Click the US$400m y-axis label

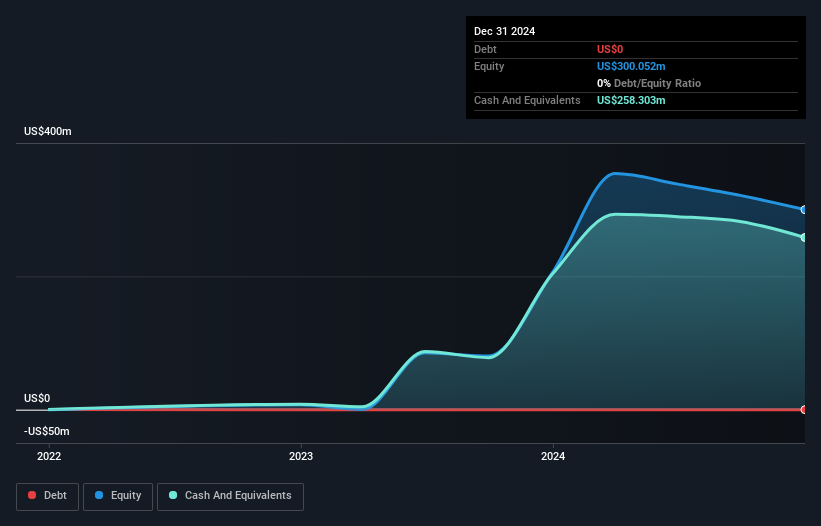pyautogui.click(x=48, y=131)
